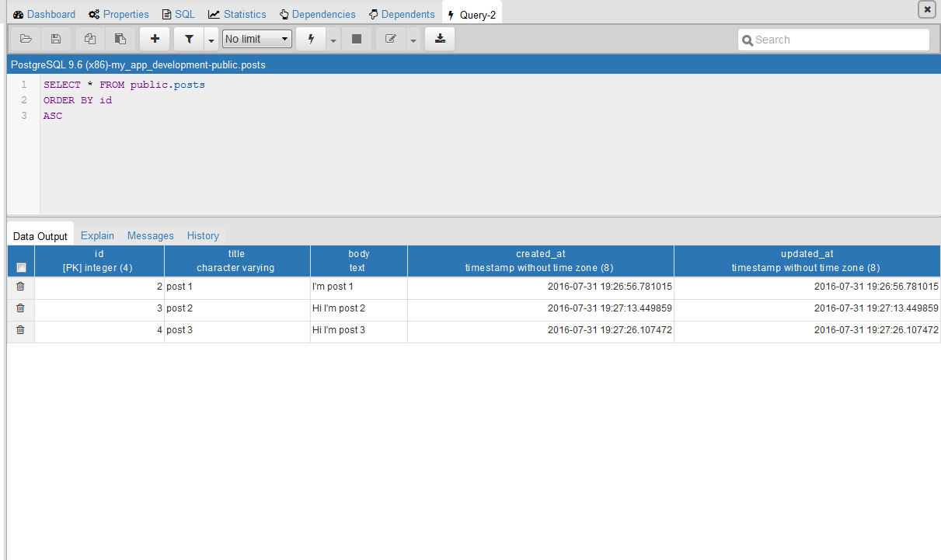
Task: Open the execute options dropdown arrow
Action: click(333, 39)
